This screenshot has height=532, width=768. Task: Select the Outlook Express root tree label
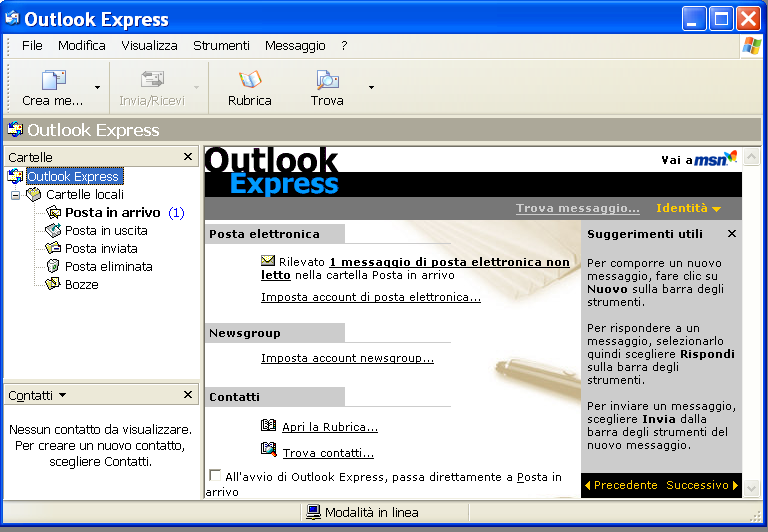click(x=75, y=176)
